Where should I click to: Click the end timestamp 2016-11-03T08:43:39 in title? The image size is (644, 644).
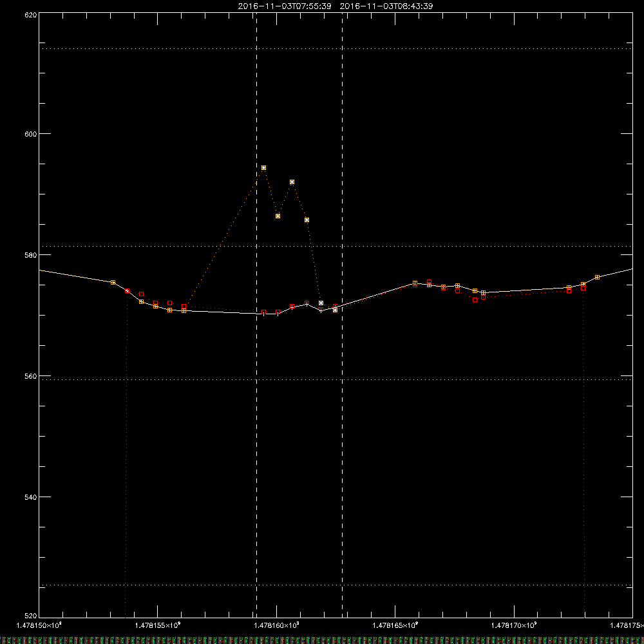(386, 6)
